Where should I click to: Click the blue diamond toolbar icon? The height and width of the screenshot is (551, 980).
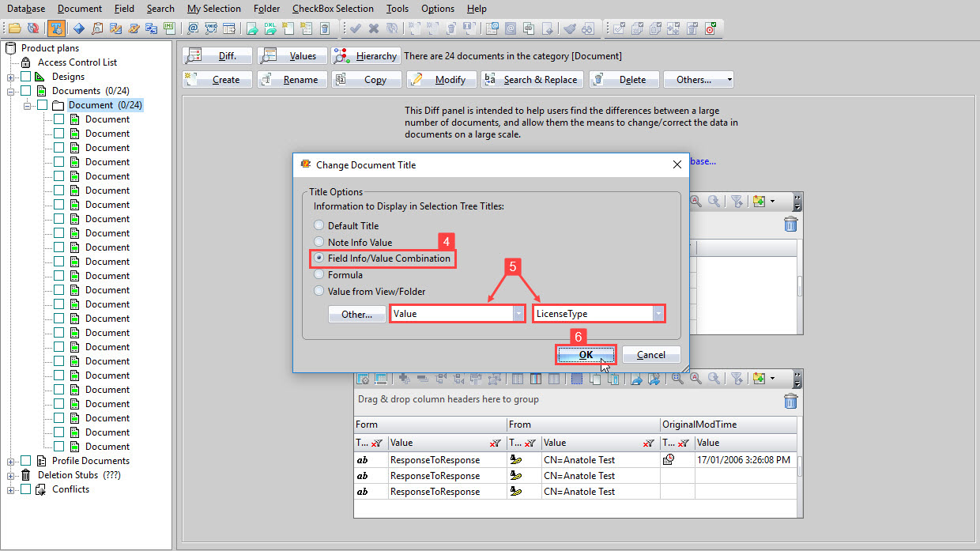tap(78, 28)
